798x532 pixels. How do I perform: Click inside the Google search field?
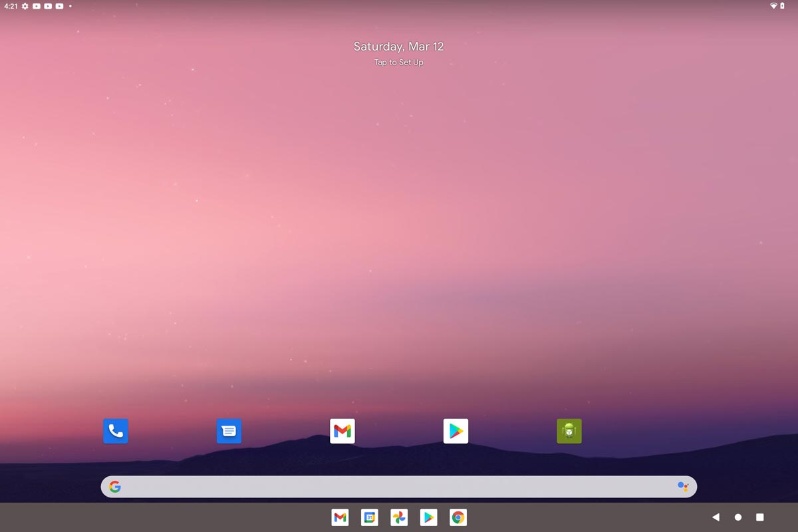(x=399, y=487)
